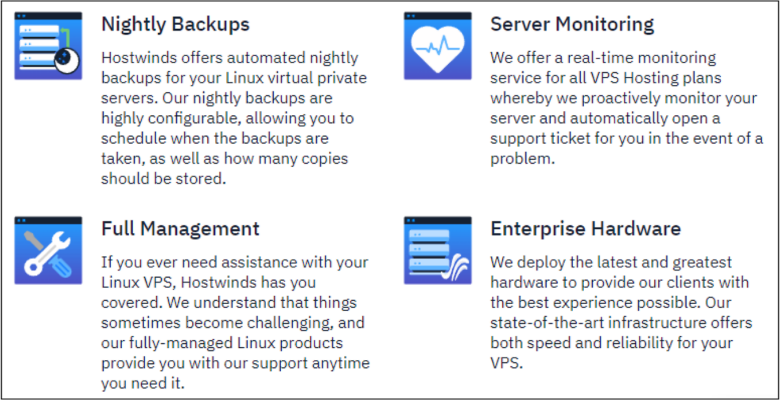Click the wind swoosh on Enterprise Hardware icon

[457, 268]
